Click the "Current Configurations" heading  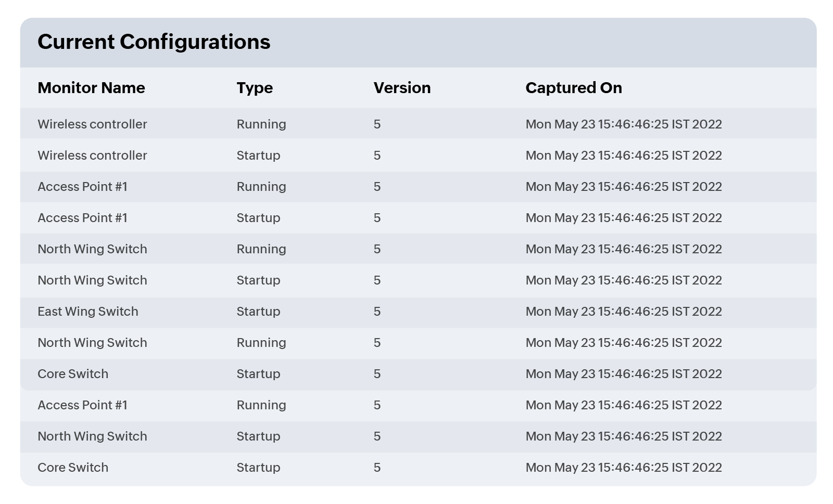(x=154, y=42)
